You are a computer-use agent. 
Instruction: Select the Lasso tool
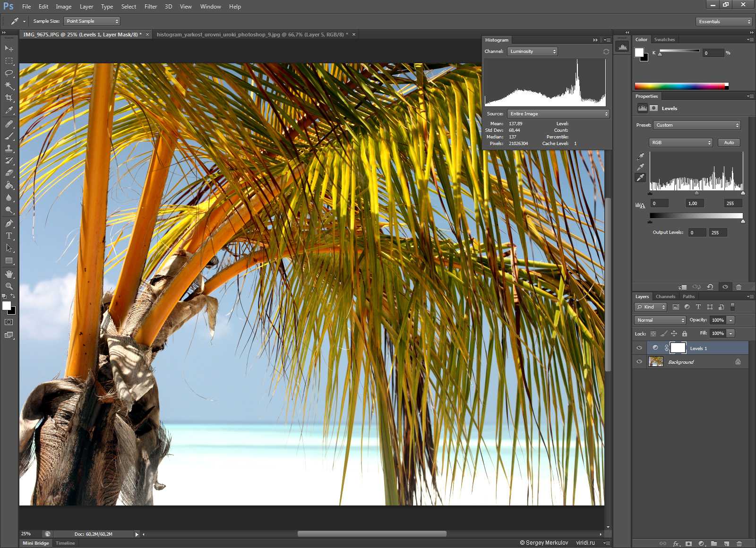(x=9, y=73)
